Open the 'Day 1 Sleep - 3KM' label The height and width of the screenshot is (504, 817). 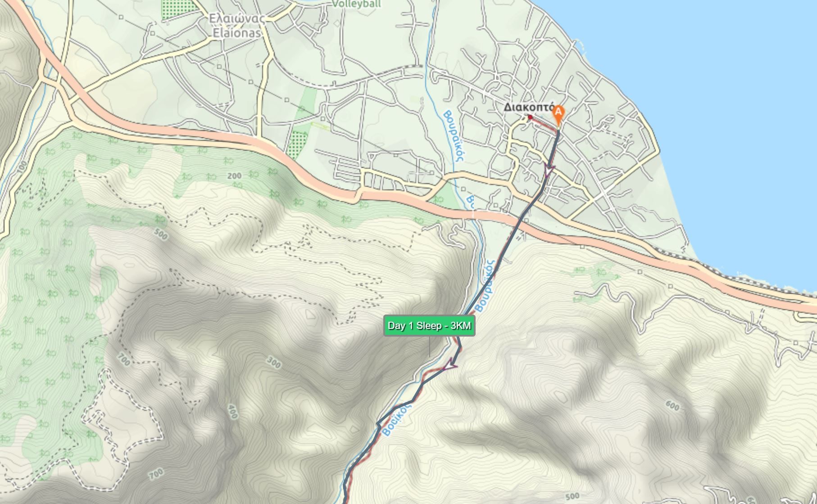pyautogui.click(x=429, y=326)
